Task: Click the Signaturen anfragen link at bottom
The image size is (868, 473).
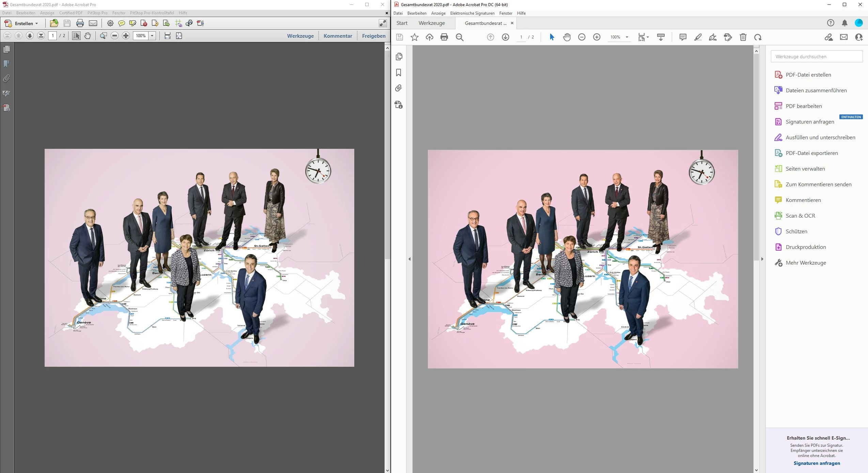Action: [x=817, y=463]
